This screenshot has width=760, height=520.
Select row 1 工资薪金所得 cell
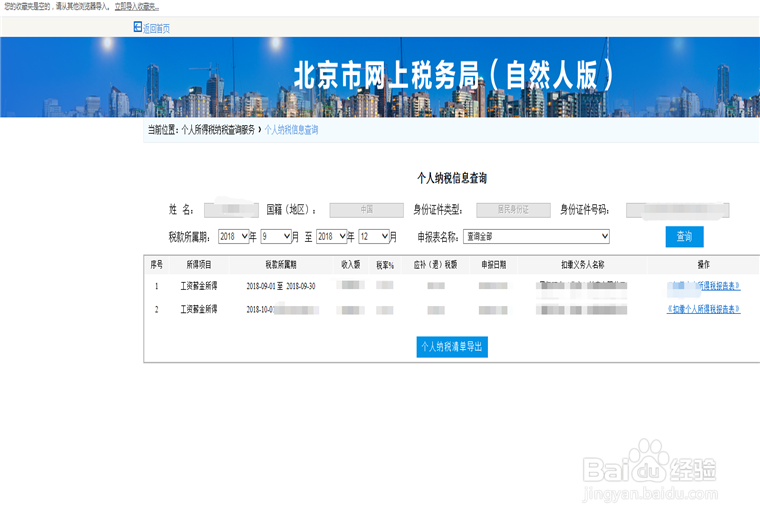pos(199,286)
